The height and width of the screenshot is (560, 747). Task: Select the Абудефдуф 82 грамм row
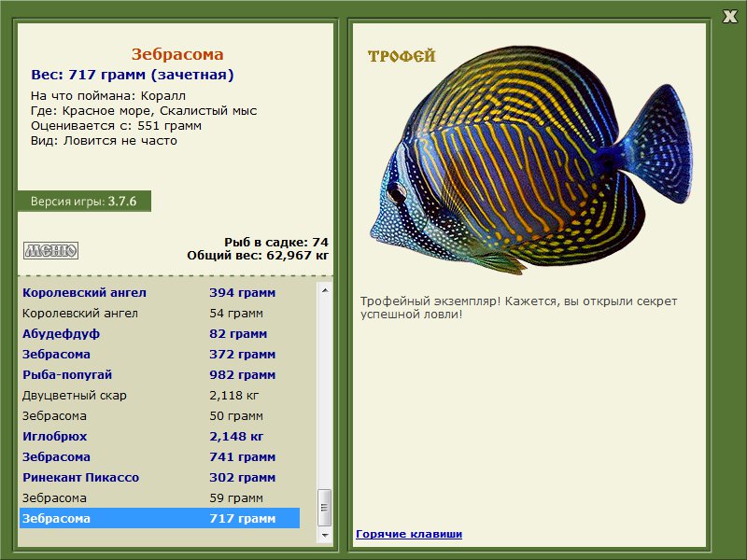(160, 334)
